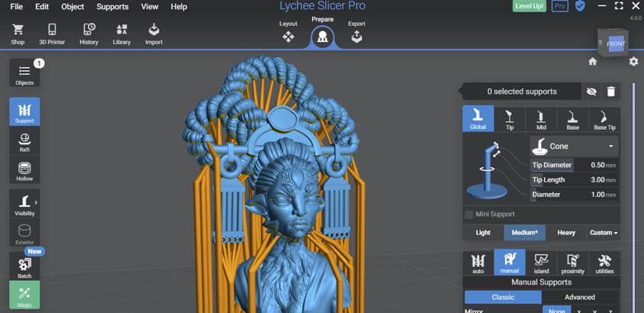
Task: Open the View menu
Action: tap(150, 7)
